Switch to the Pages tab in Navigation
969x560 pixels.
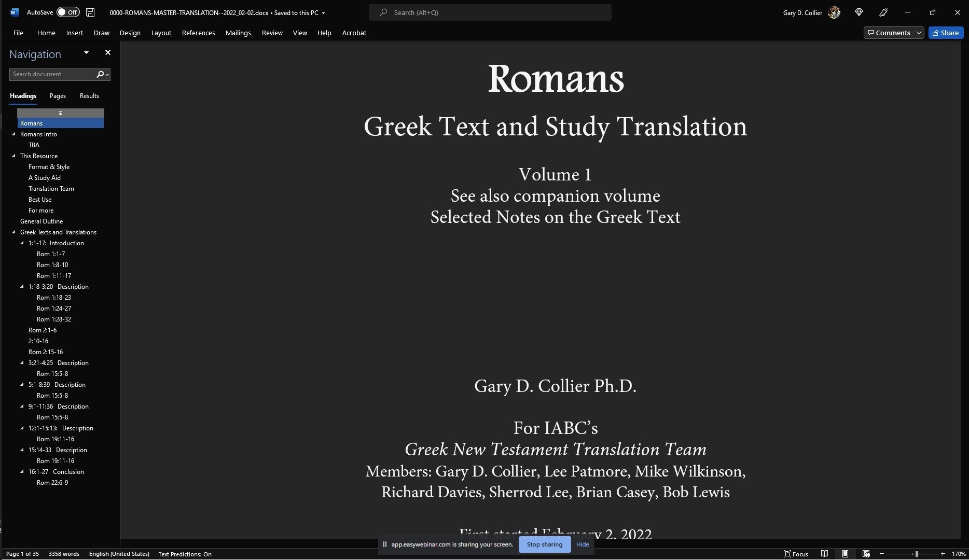click(x=58, y=96)
